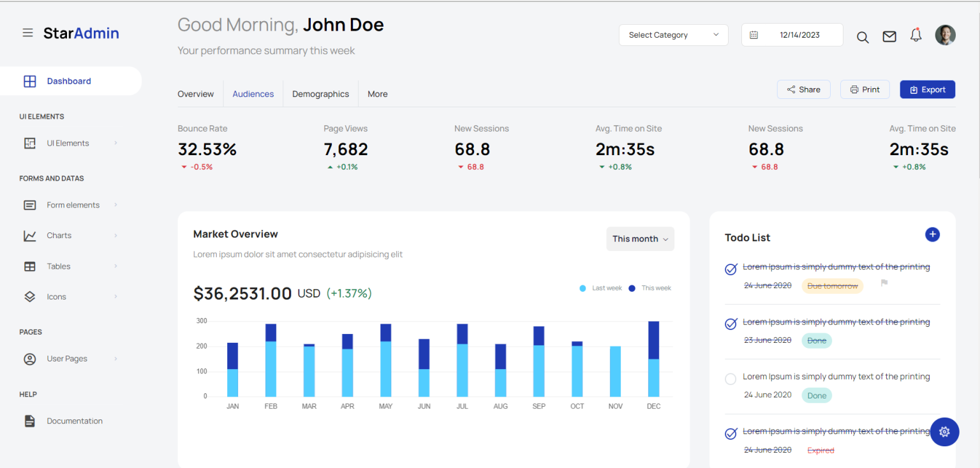Check notifications with the bell icon
Viewport: 980px width, 468px height.
coord(916,35)
